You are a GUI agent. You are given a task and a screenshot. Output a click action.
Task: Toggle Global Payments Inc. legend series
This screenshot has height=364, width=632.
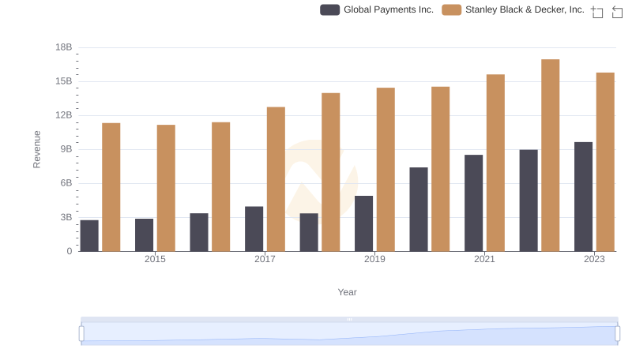tap(377, 9)
